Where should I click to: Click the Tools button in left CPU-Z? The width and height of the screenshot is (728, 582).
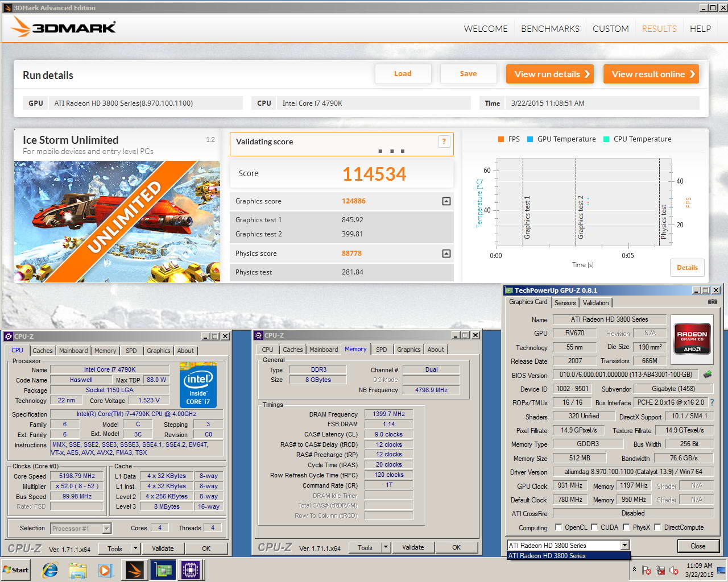point(115,548)
